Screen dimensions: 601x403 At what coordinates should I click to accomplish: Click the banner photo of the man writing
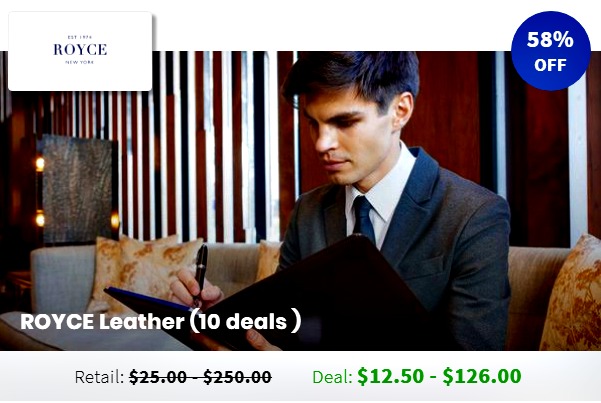(300, 201)
